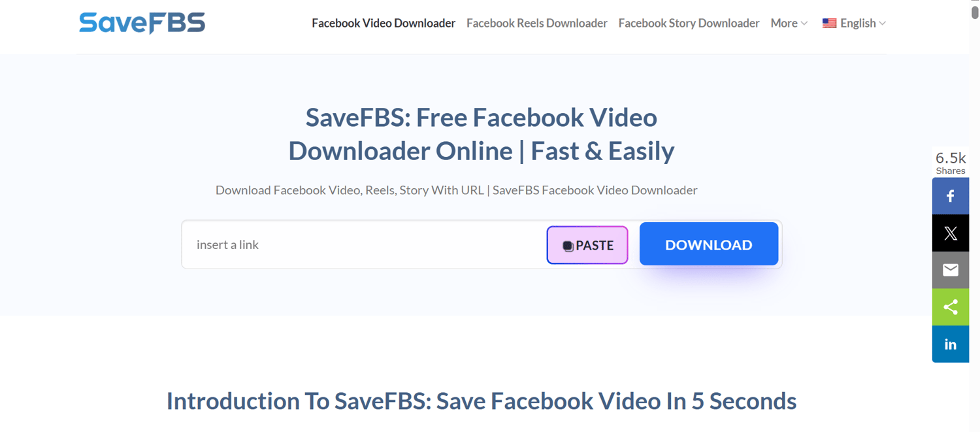Screen dimensions: 980x432
Task: Open the English language dropdown
Action: pos(854,23)
